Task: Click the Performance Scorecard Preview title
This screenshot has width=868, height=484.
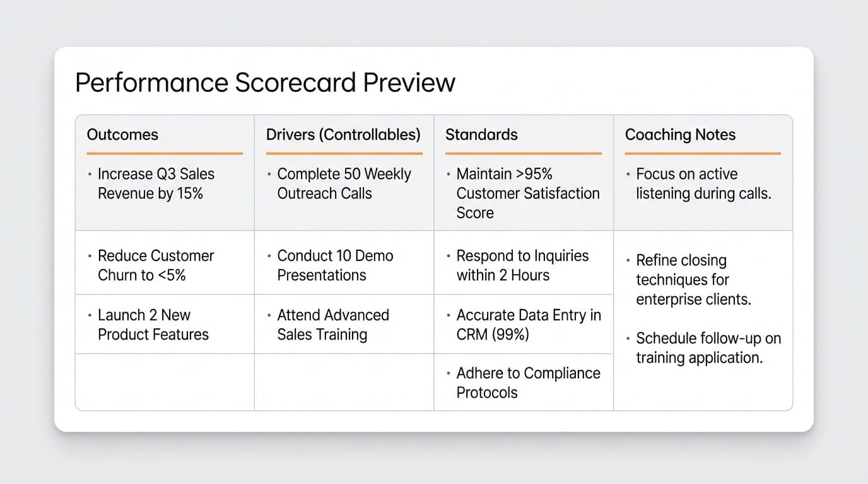Action: (x=265, y=83)
